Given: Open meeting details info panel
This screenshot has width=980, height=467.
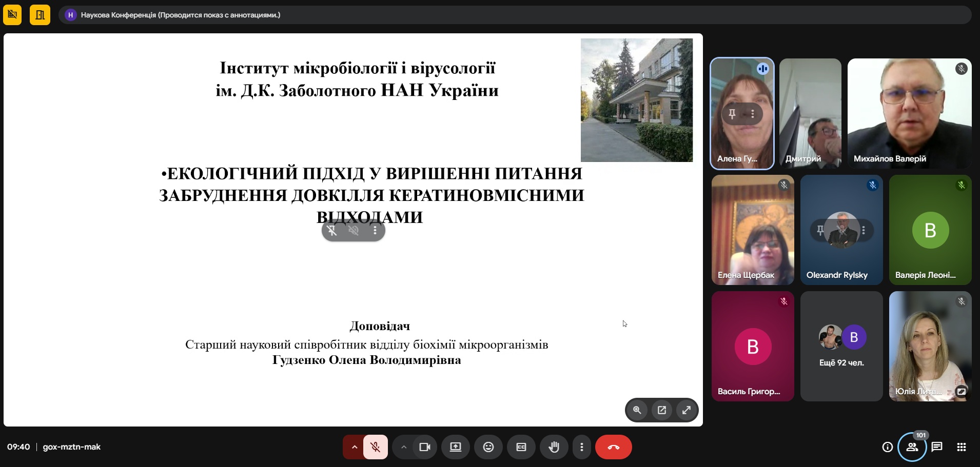Looking at the screenshot, I should pos(887,447).
